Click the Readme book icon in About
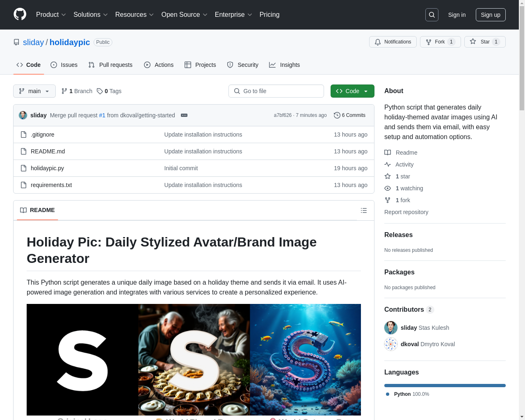Viewport: 525px width, 420px height. [x=388, y=153]
